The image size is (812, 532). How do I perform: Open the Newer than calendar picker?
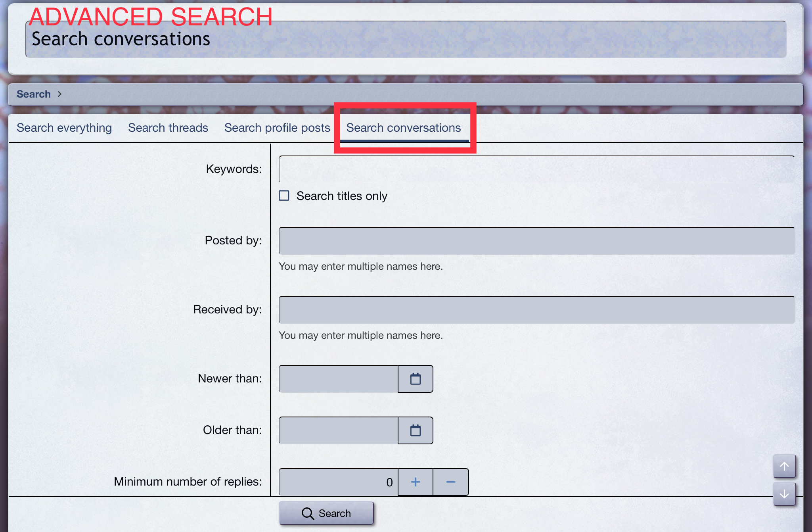[x=416, y=379]
